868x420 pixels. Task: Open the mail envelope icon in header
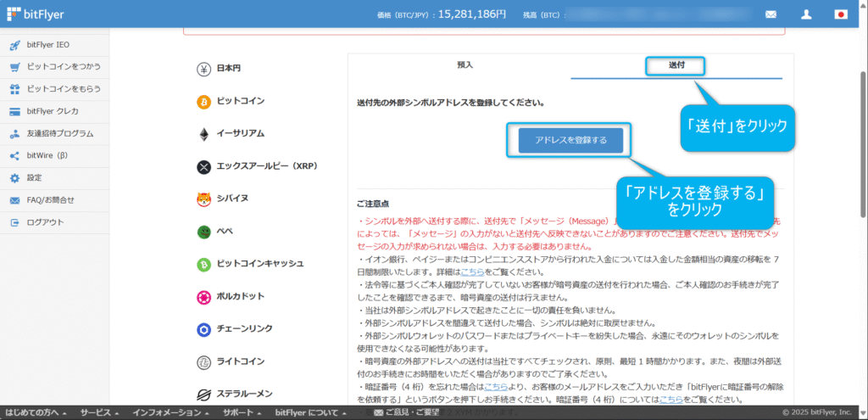pos(771,14)
